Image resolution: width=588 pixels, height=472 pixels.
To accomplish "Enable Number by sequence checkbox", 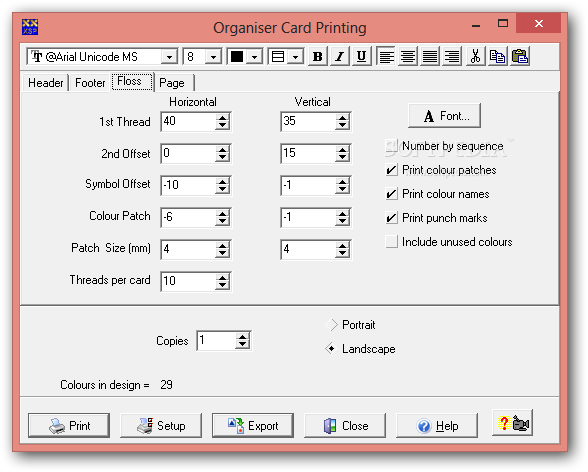I will [x=392, y=146].
